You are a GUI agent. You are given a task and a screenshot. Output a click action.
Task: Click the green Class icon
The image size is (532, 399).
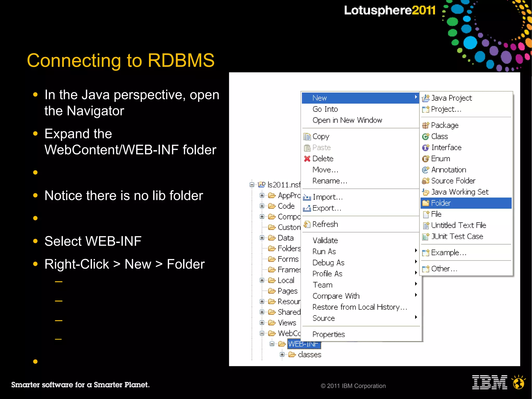425,136
